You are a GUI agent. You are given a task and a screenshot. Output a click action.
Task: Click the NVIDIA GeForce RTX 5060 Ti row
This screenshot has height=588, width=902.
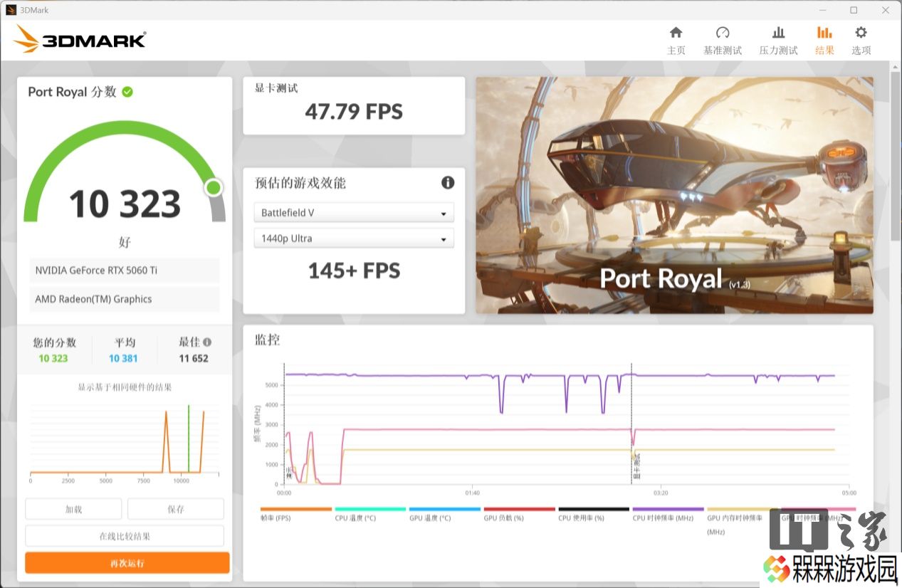point(125,271)
